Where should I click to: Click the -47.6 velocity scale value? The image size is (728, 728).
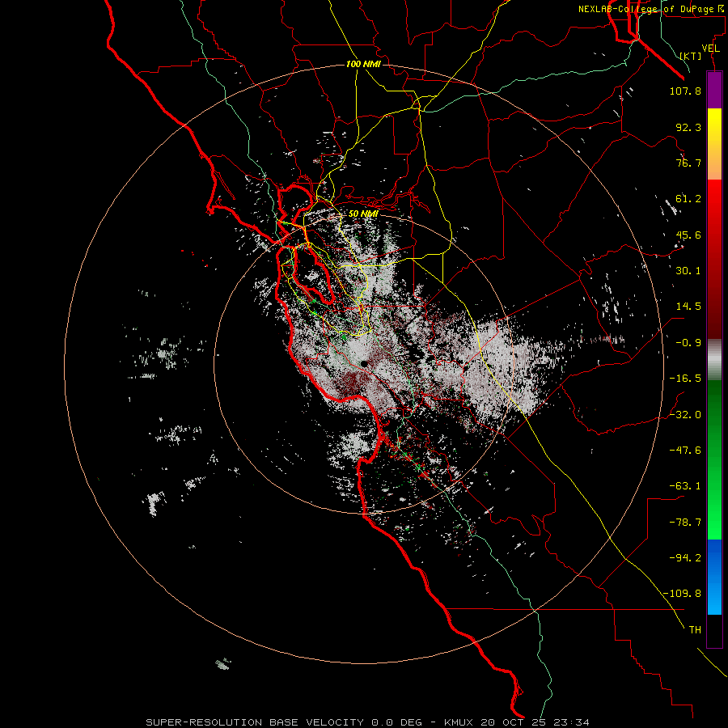pos(685,451)
